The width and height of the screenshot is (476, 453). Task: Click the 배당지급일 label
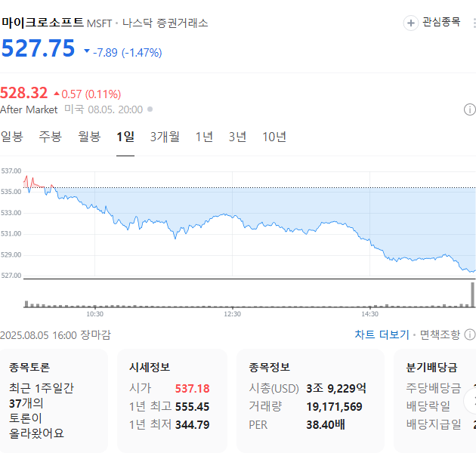click(x=434, y=424)
